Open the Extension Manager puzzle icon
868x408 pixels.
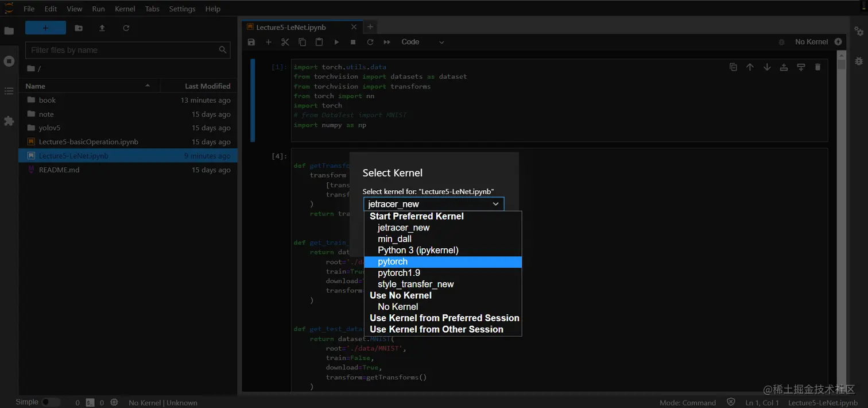pyautogui.click(x=9, y=121)
